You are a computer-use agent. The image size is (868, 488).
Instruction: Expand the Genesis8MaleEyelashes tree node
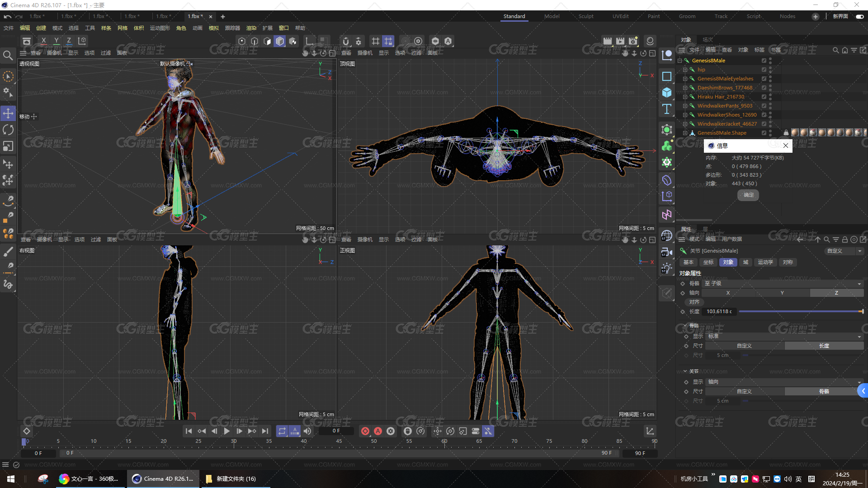coord(685,79)
